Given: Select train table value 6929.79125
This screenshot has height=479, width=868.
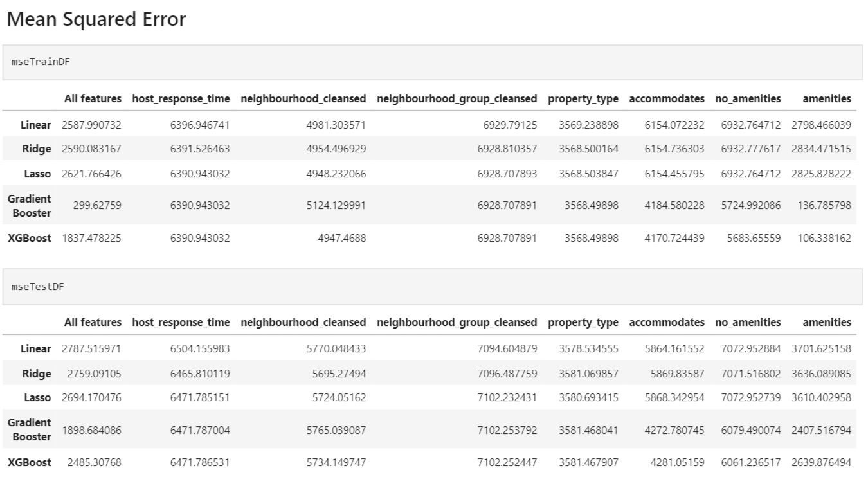Looking at the screenshot, I should tap(510, 125).
